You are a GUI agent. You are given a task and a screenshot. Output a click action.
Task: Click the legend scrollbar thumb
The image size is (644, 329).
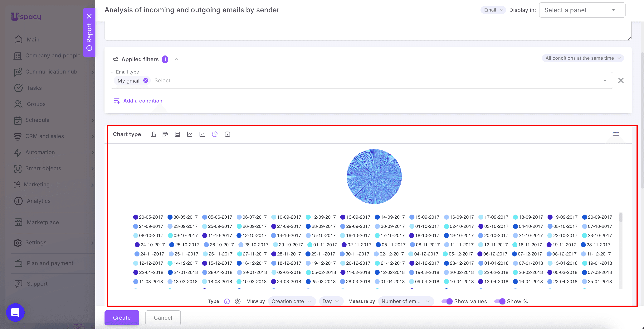[x=621, y=217]
